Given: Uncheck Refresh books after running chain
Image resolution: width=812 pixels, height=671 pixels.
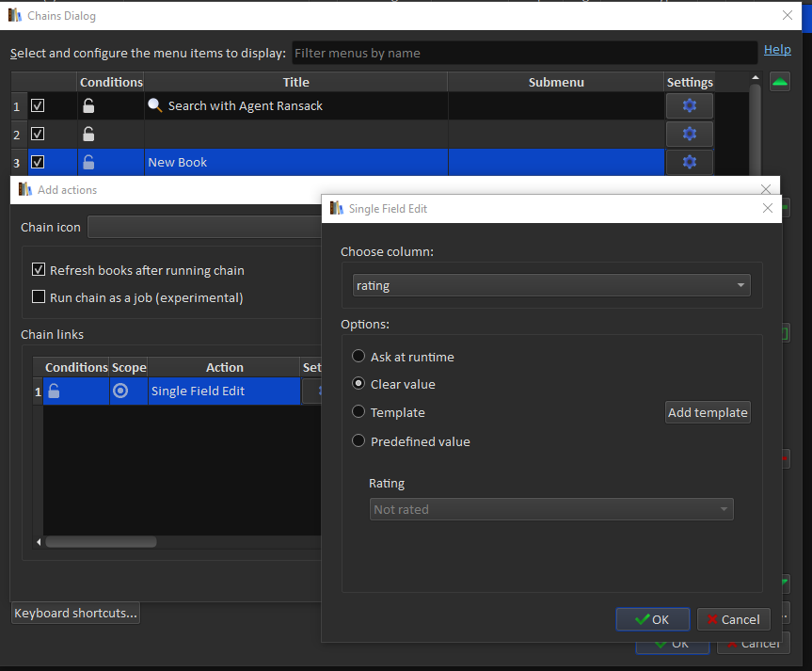Looking at the screenshot, I should (39, 270).
